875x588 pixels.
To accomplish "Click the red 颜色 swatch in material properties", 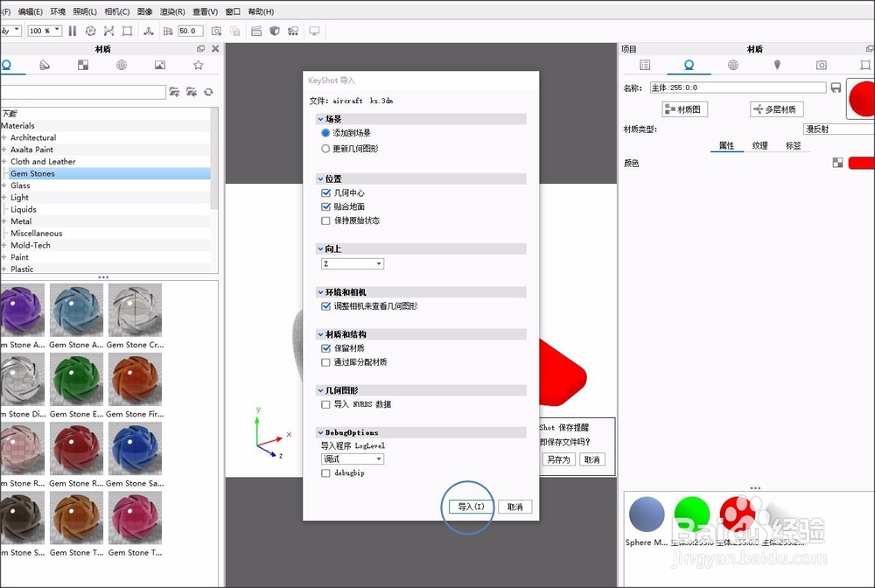I will coord(861,163).
